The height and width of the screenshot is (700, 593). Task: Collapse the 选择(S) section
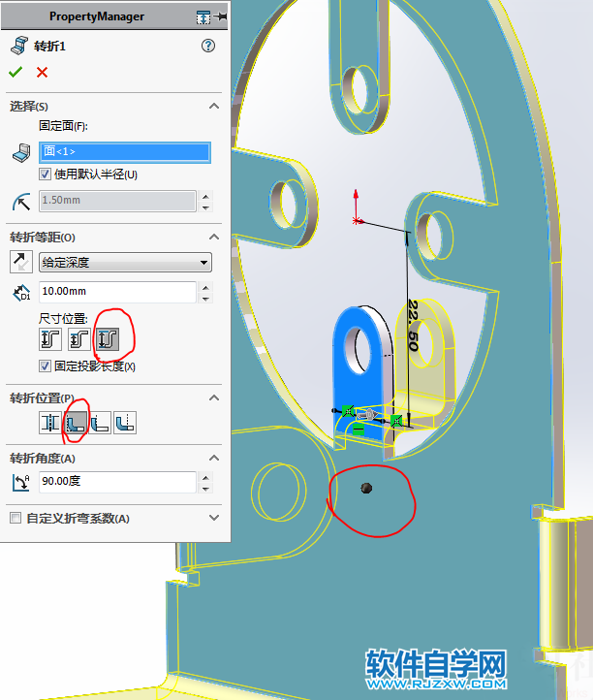pyautogui.click(x=214, y=106)
